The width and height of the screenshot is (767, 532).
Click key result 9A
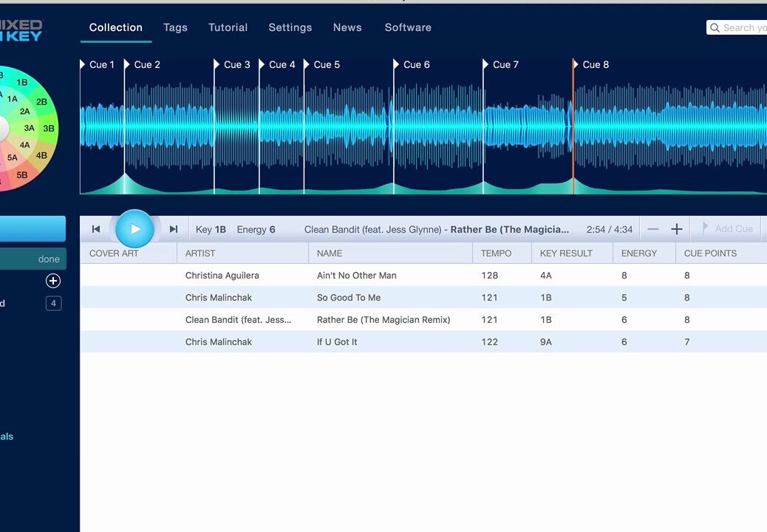(546, 342)
